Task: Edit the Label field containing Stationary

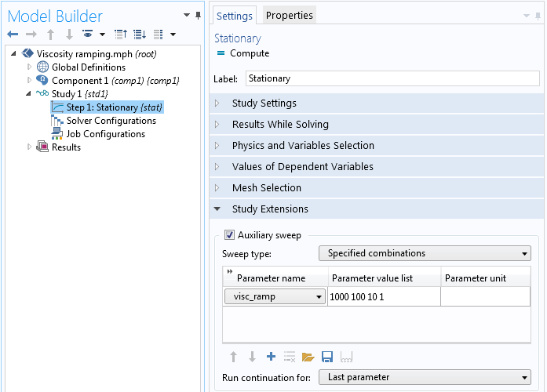Action: [x=392, y=78]
